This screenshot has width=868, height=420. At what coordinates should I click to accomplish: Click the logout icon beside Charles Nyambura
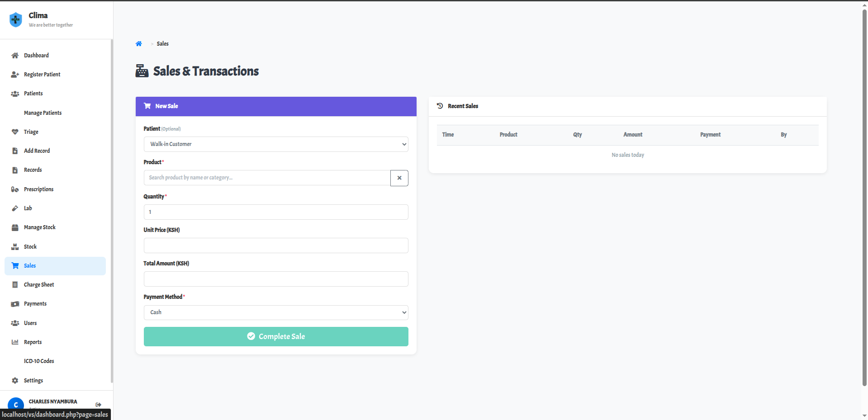pyautogui.click(x=98, y=405)
